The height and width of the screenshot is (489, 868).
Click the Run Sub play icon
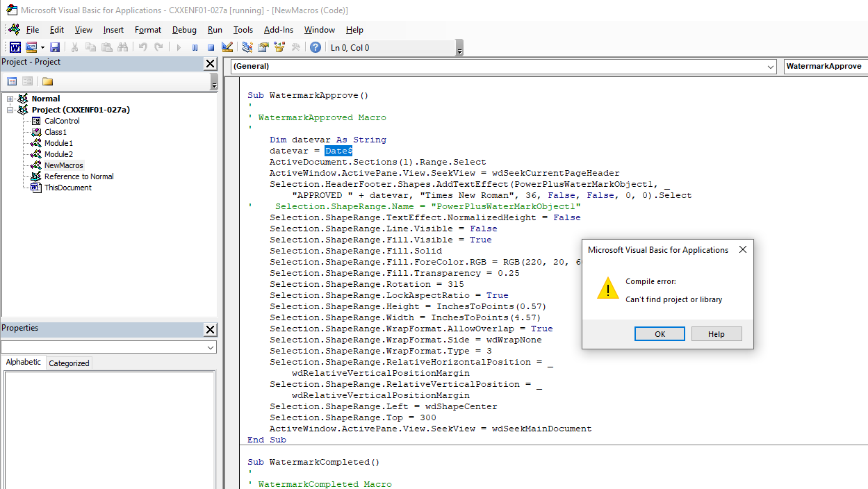(179, 47)
